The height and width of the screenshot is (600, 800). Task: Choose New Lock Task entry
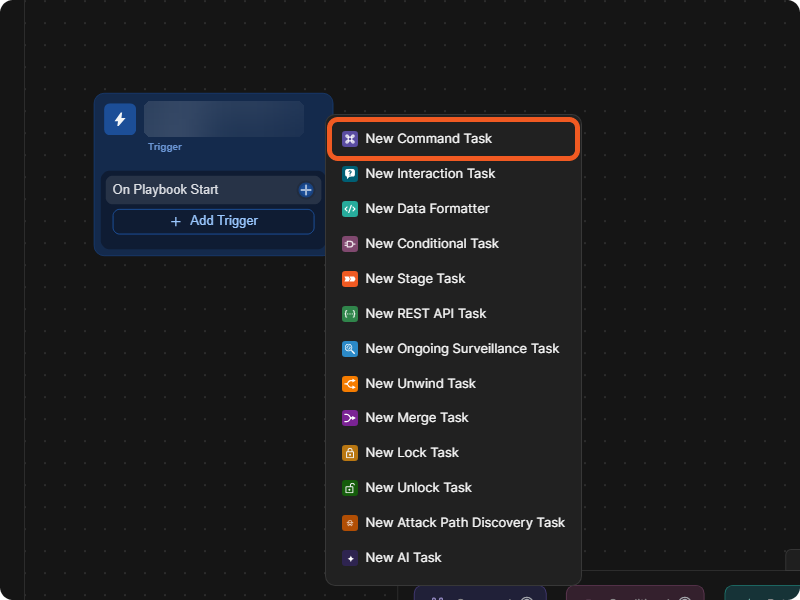(453, 453)
